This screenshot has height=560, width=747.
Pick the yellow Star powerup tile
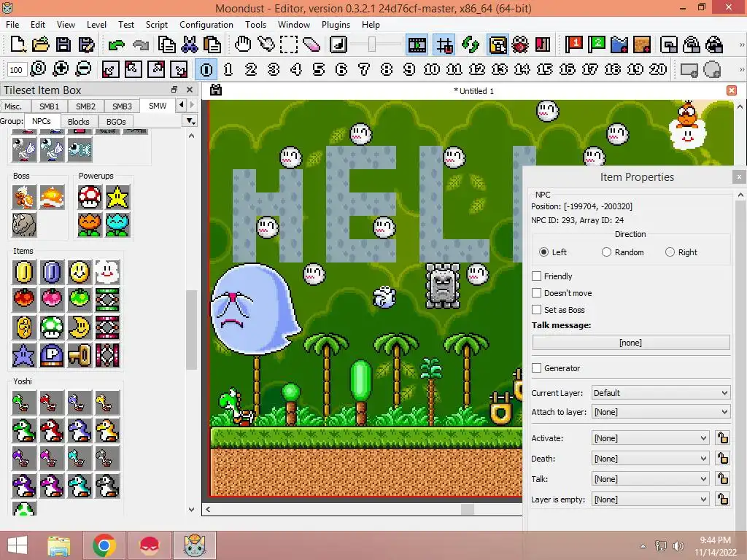point(117,197)
